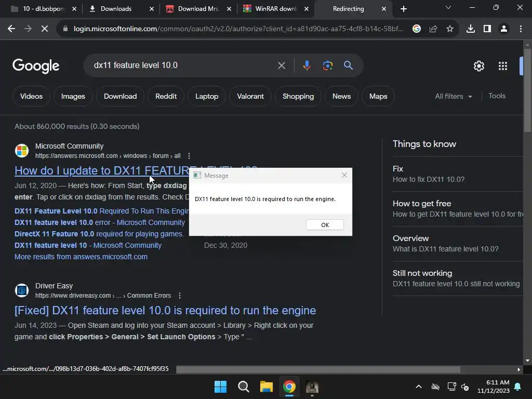Open Chrome tab search chevron
Viewport: 532px width, 399px height.
[448, 7]
